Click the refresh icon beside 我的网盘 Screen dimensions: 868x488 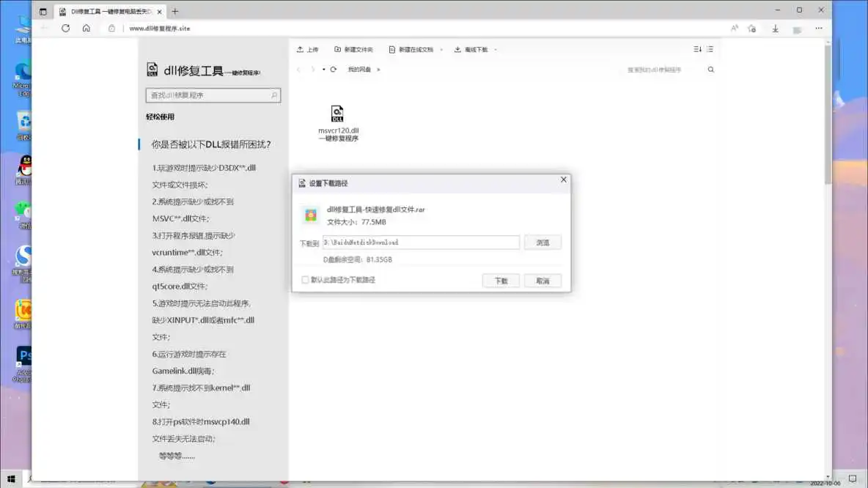pyautogui.click(x=334, y=70)
